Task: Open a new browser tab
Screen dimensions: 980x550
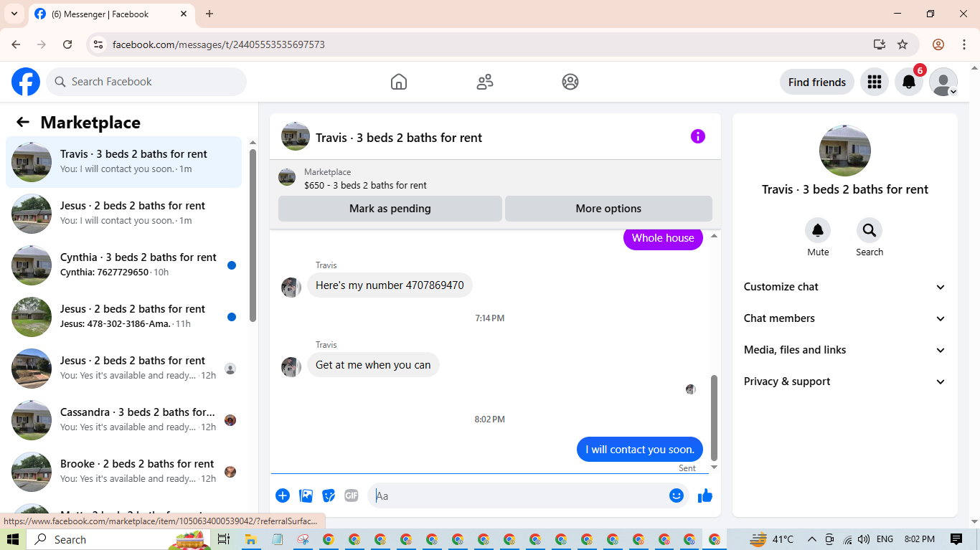Action: (209, 14)
